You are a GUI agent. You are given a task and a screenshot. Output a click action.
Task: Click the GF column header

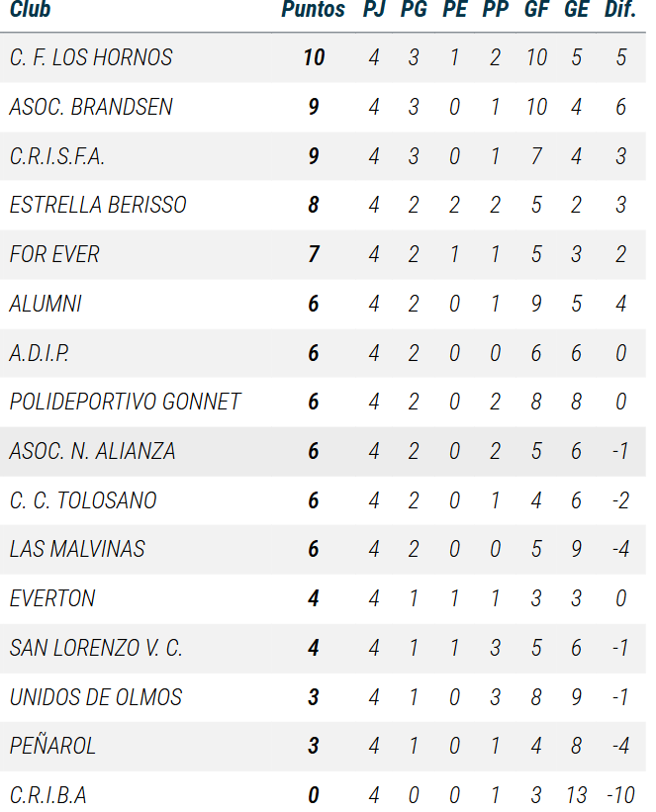[x=536, y=11]
